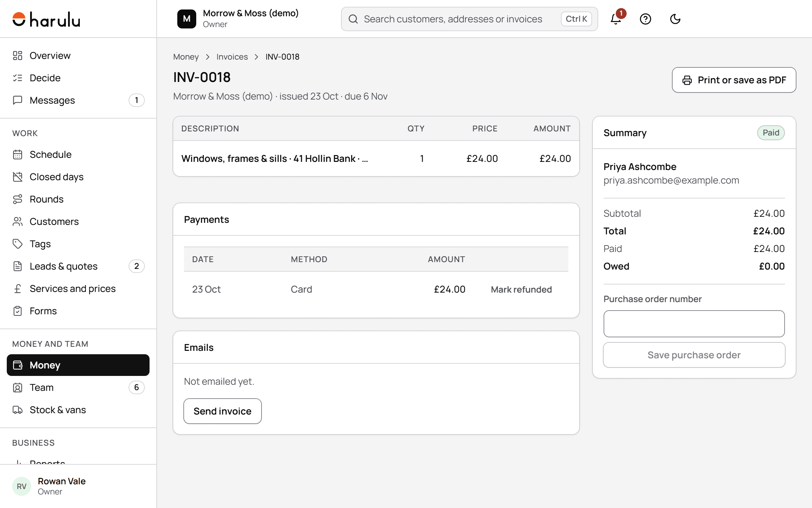Click the Invoices breadcrumb link
The height and width of the screenshot is (508, 812).
[x=232, y=57]
